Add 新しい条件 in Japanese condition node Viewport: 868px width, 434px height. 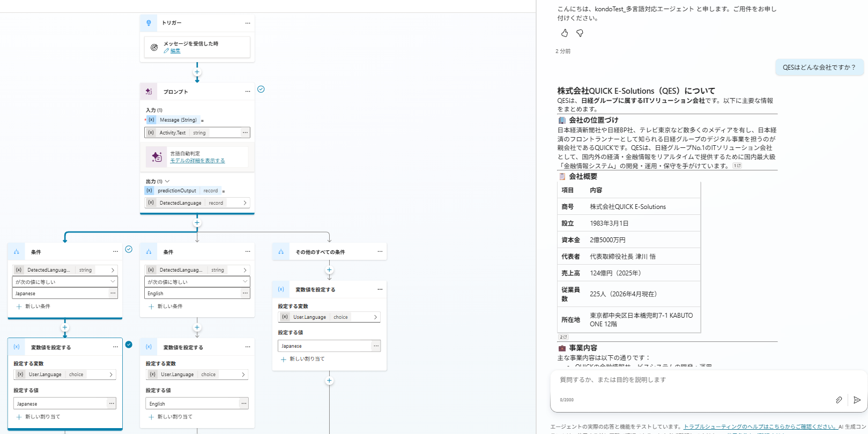(x=33, y=306)
